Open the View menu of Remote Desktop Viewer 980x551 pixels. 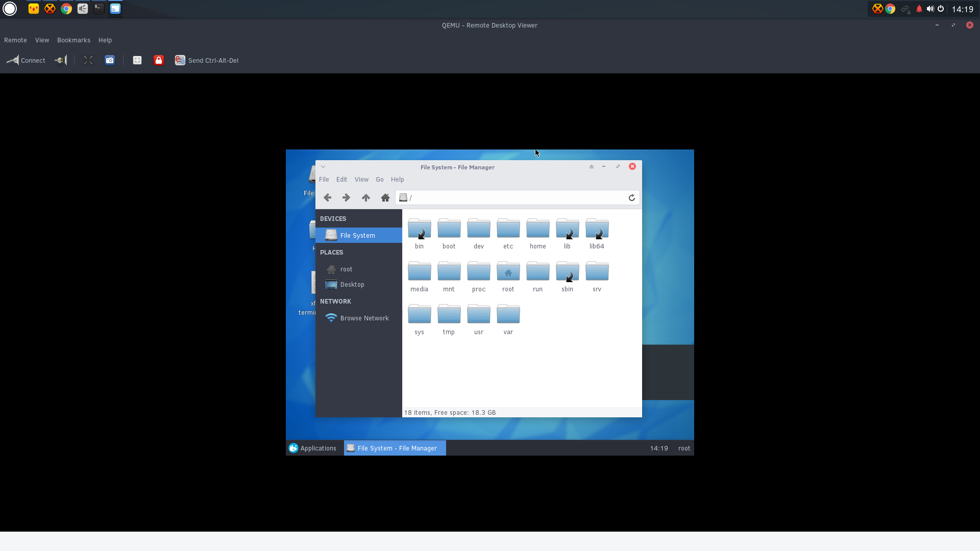coord(42,40)
